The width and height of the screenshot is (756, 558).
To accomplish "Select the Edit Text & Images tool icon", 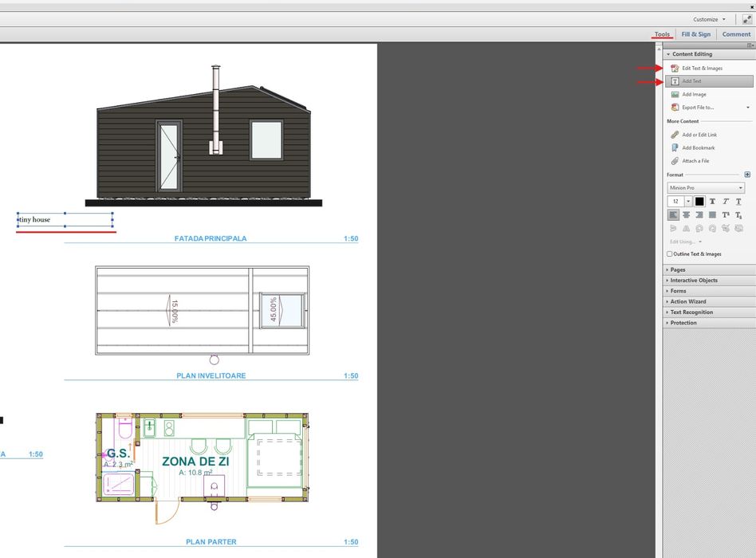I will [x=675, y=69].
